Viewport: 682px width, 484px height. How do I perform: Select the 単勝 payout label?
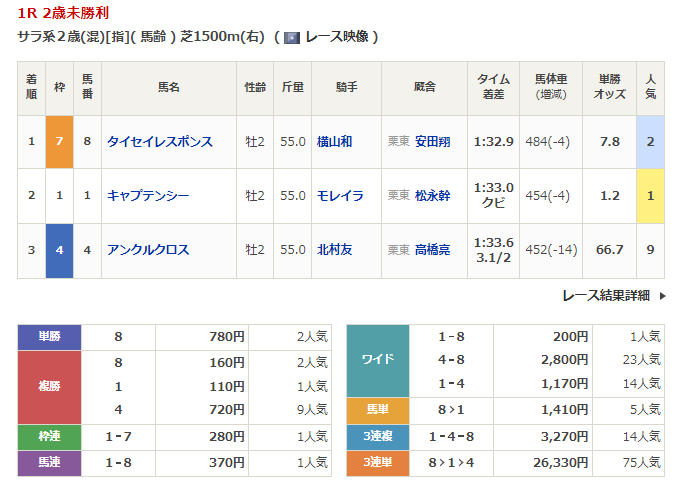[x=49, y=337]
